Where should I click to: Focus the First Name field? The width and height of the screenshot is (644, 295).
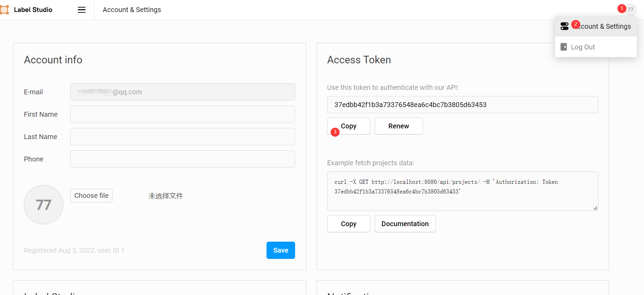pyautogui.click(x=183, y=114)
